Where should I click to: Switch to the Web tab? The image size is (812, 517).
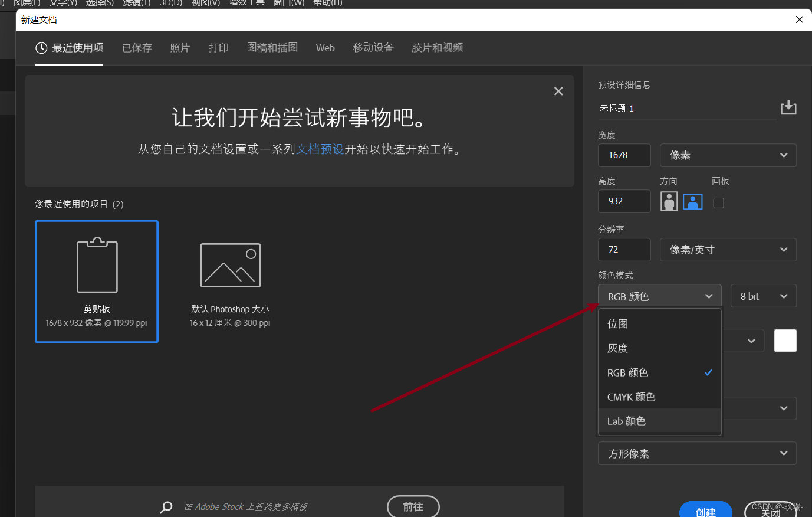click(325, 48)
